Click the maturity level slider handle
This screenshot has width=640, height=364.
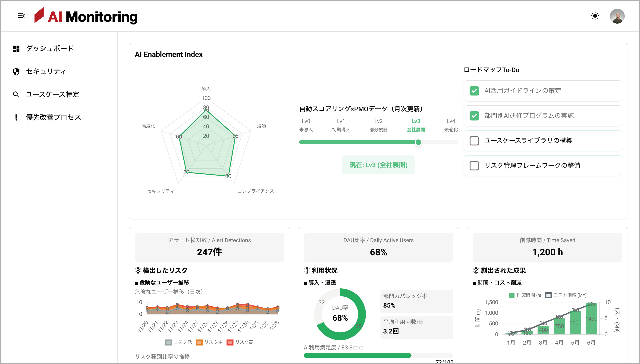pos(418,142)
